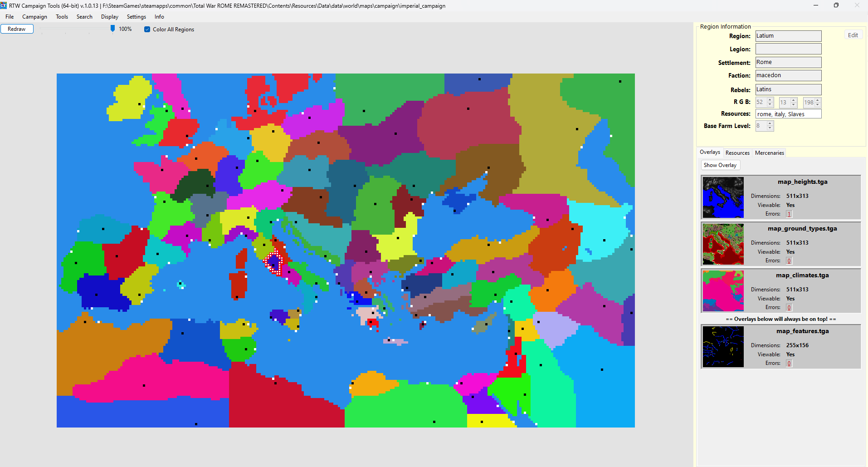Switch to the Resources tab
The width and height of the screenshot is (868, 467).
[737, 153]
